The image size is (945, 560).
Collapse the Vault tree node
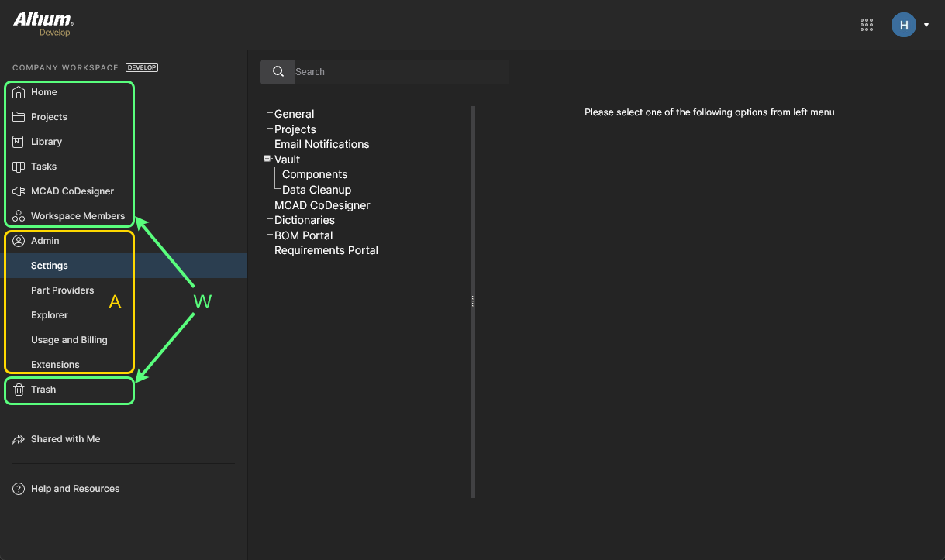(x=267, y=159)
